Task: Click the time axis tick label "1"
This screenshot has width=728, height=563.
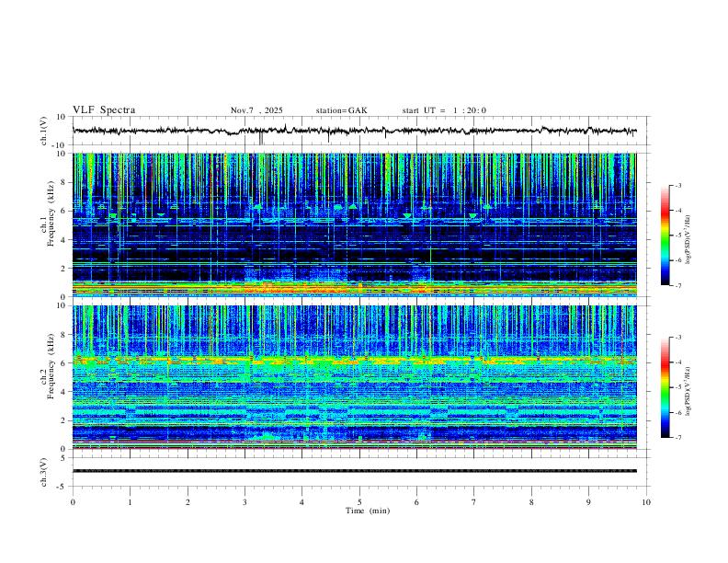Action: (130, 502)
